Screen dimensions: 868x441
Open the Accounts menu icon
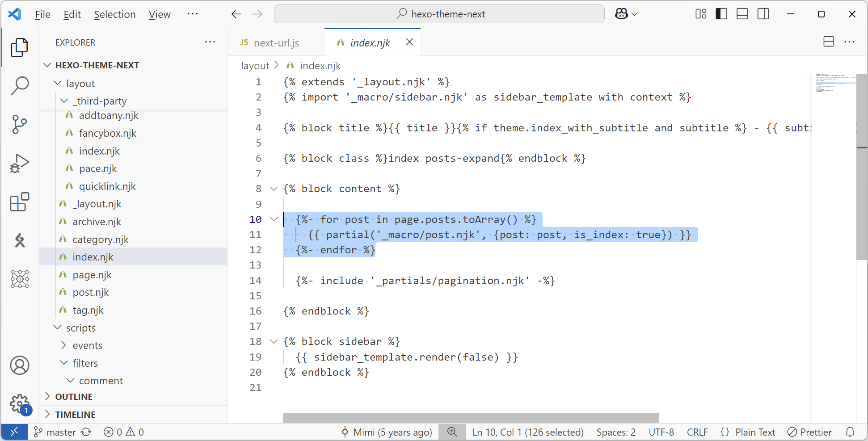click(20, 365)
